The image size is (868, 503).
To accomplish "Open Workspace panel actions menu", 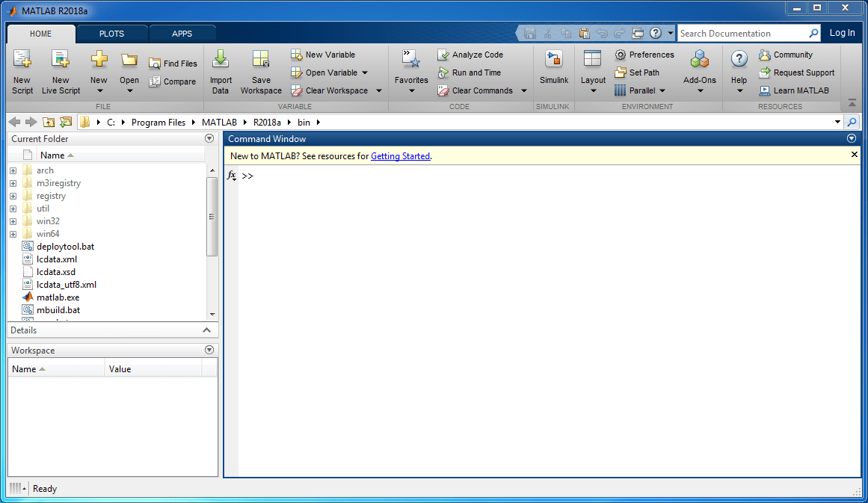I will [209, 350].
